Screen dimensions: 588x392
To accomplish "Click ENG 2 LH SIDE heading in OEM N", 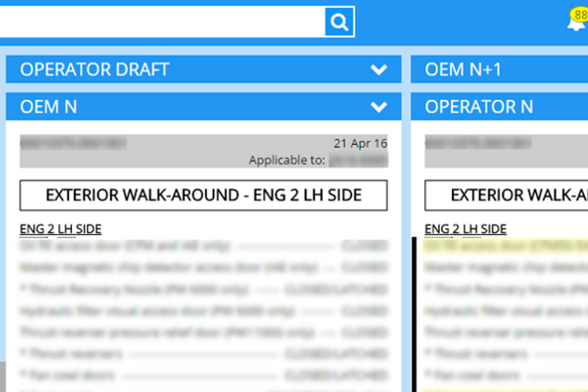I will click(61, 229).
